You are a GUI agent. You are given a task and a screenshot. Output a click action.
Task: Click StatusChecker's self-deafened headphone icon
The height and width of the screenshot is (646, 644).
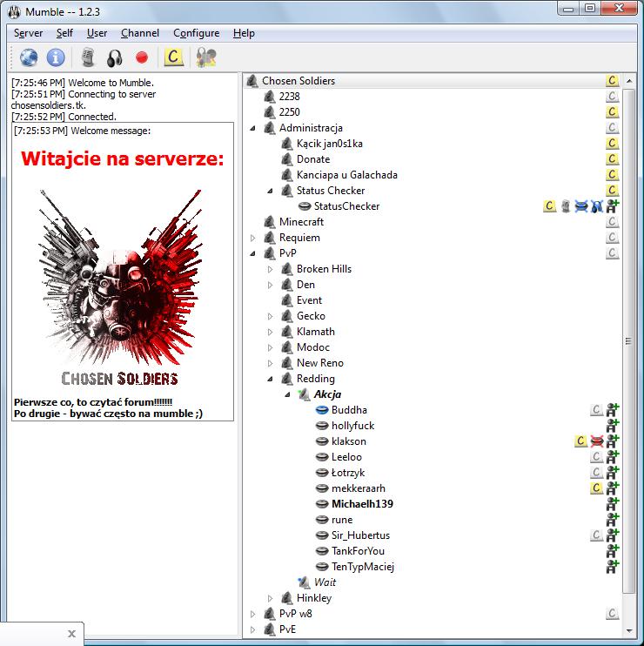(x=597, y=206)
